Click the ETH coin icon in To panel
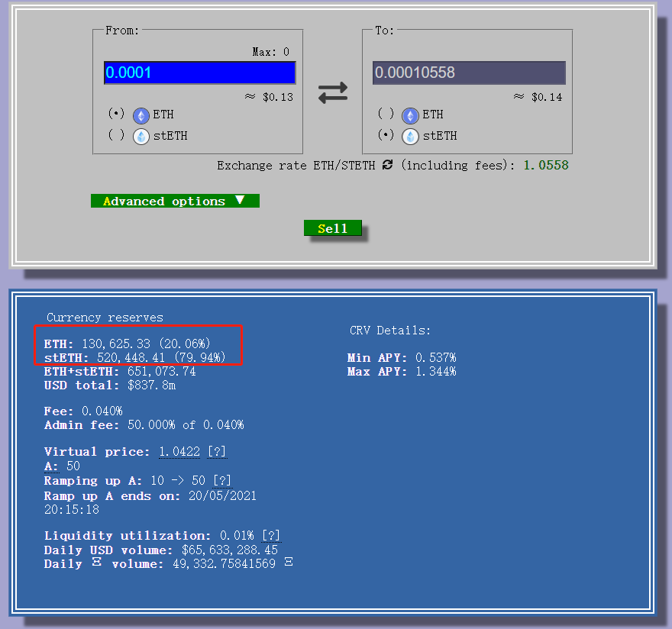 click(x=410, y=115)
